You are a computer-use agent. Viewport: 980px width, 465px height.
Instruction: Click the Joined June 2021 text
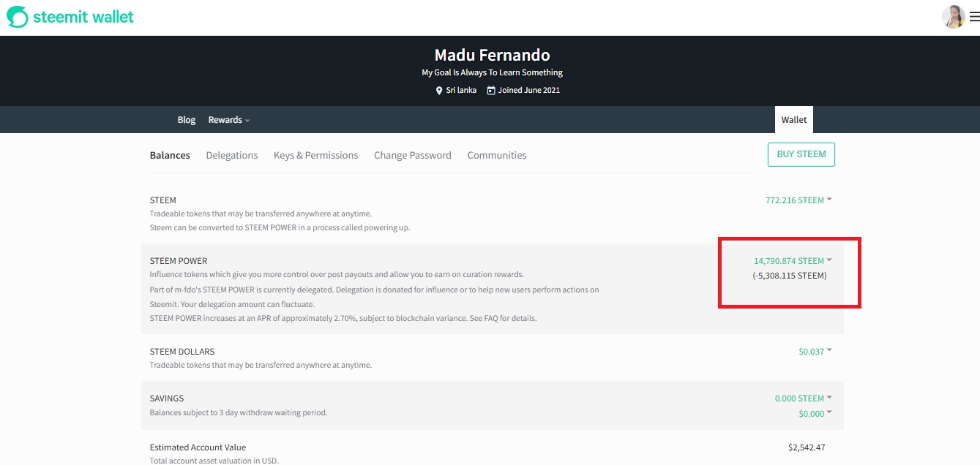(x=529, y=91)
